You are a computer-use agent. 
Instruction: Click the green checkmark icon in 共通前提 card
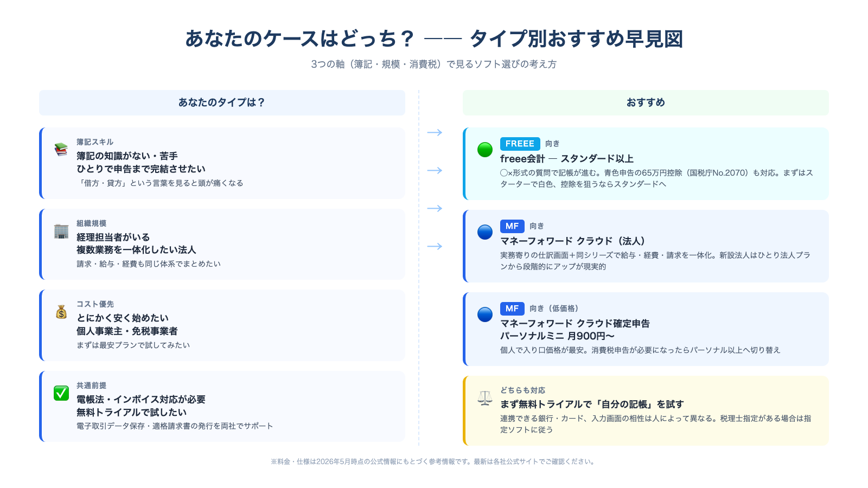click(61, 393)
